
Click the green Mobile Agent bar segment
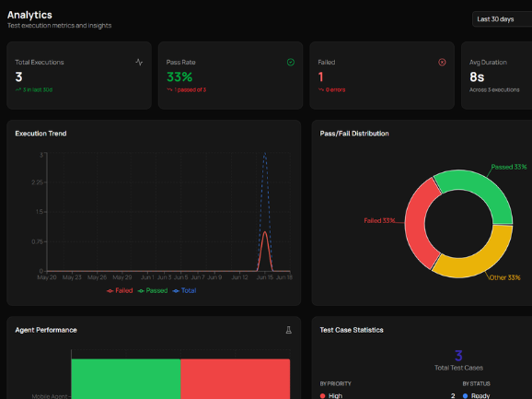(x=126, y=379)
